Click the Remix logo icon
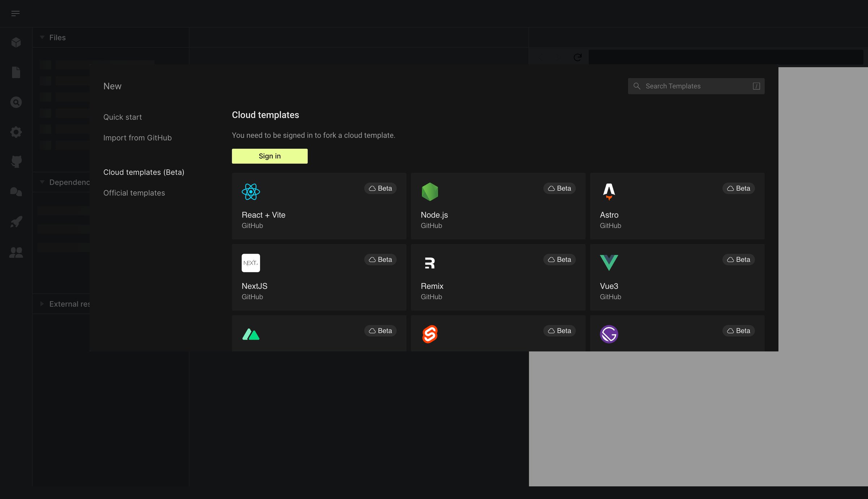868x499 pixels. click(x=430, y=263)
